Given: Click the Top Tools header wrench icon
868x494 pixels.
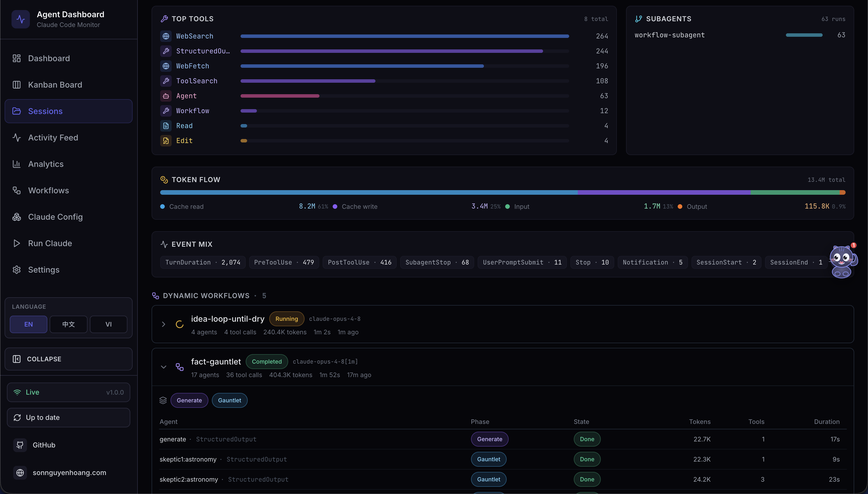Looking at the screenshot, I should pyautogui.click(x=164, y=19).
